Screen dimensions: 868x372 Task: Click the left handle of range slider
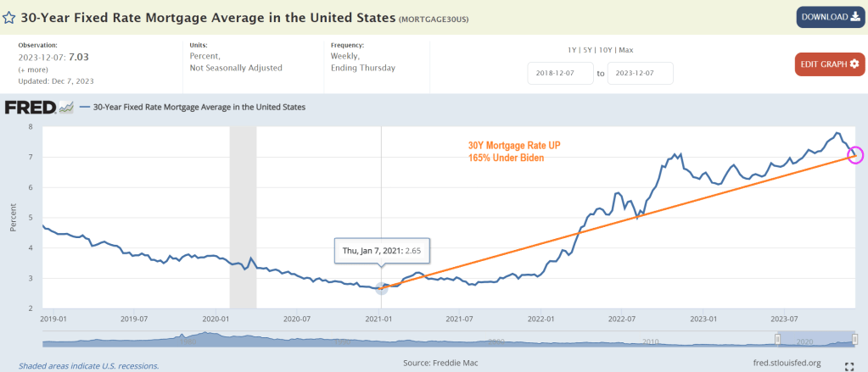click(778, 339)
